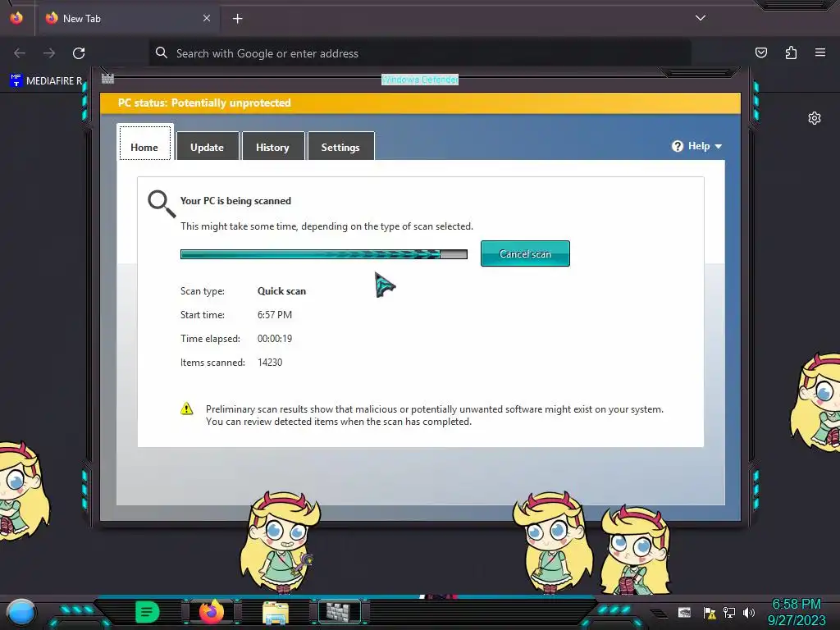Click the yellow warning triangle icon

pos(186,409)
